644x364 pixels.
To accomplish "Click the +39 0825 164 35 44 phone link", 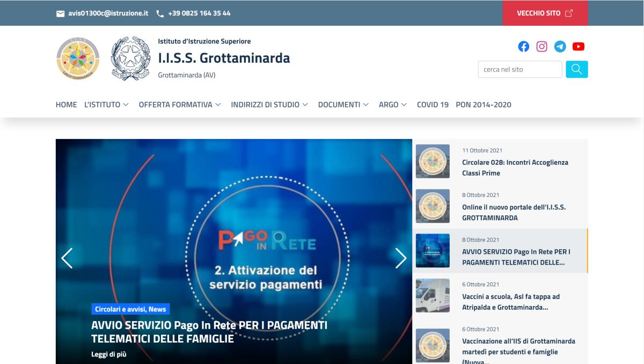I will point(199,13).
